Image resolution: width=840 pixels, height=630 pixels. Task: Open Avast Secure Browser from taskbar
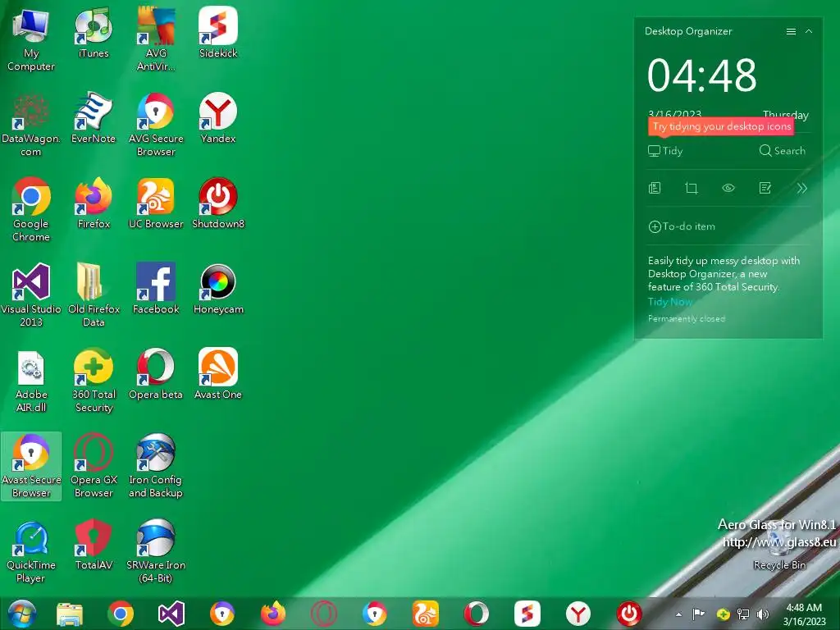[221, 614]
